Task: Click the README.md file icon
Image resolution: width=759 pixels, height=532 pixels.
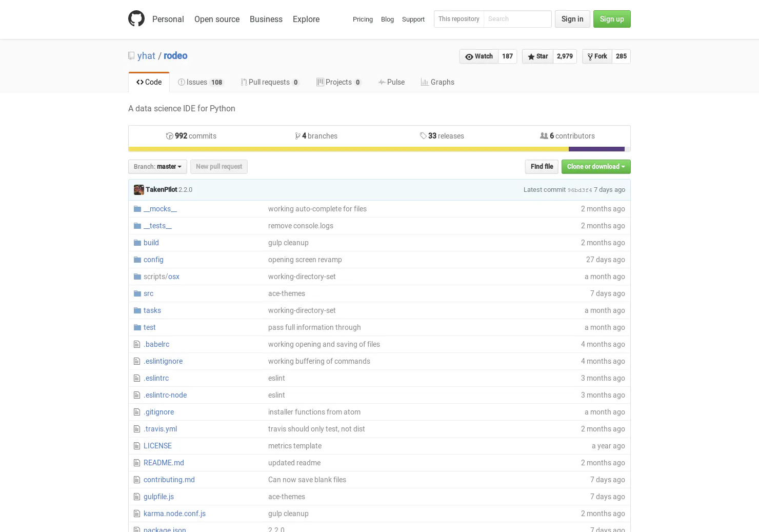Action: pos(137,463)
